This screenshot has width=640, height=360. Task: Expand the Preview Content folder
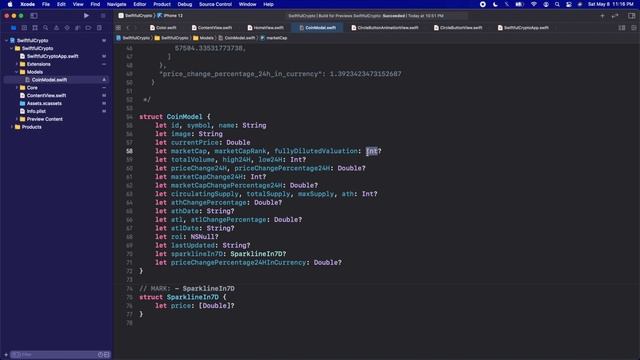tap(17, 119)
